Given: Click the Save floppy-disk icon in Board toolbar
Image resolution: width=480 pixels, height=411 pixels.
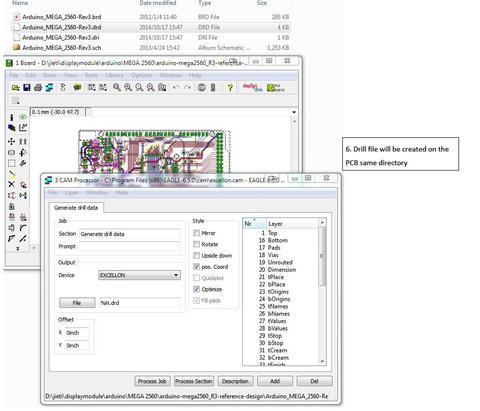Looking at the screenshot, I should coord(27,88).
